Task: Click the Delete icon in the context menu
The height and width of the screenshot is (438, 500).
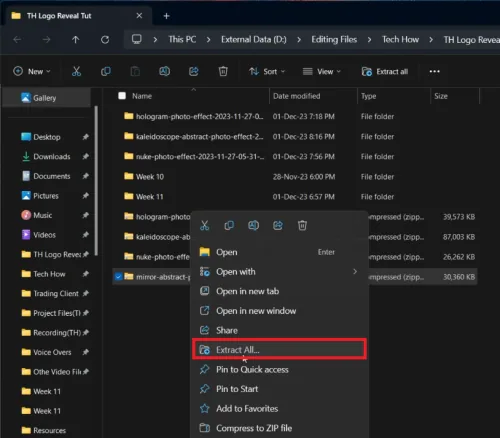Action: tap(302, 226)
